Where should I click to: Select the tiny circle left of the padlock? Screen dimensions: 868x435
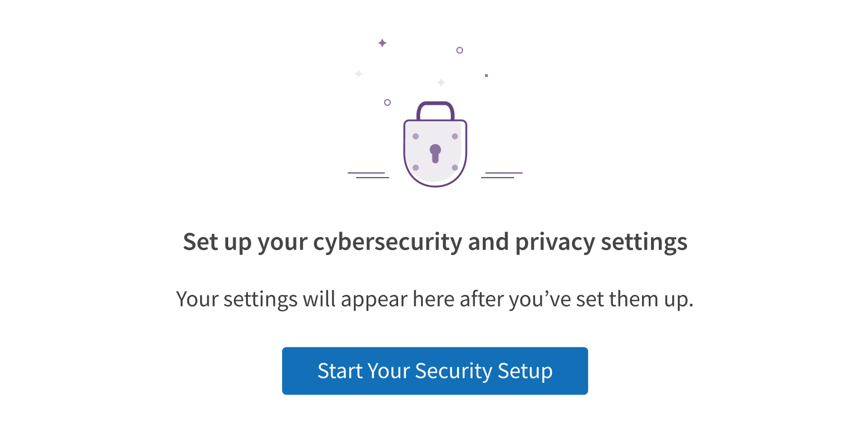coord(387,102)
